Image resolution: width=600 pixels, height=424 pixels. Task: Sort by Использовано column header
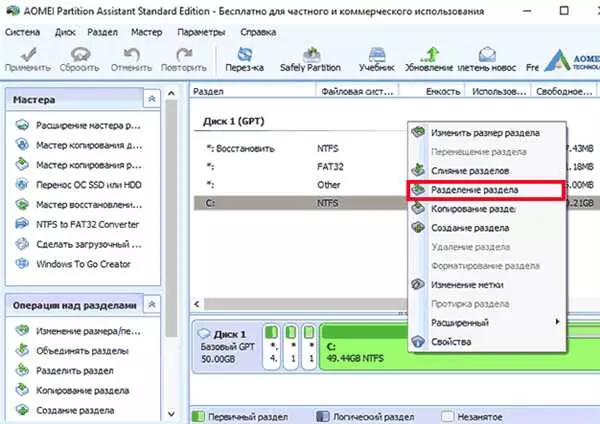pos(498,91)
